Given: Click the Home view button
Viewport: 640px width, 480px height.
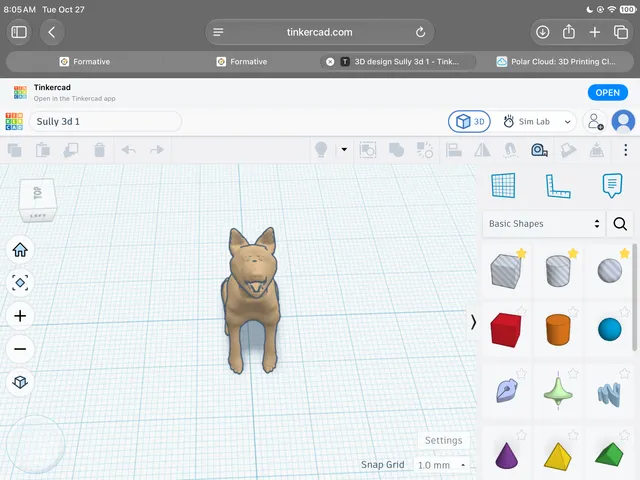Looking at the screenshot, I should 20,249.
